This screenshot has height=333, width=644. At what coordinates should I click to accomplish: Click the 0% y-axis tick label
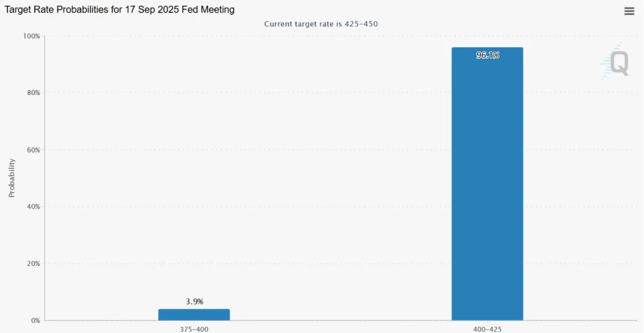tap(35, 320)
